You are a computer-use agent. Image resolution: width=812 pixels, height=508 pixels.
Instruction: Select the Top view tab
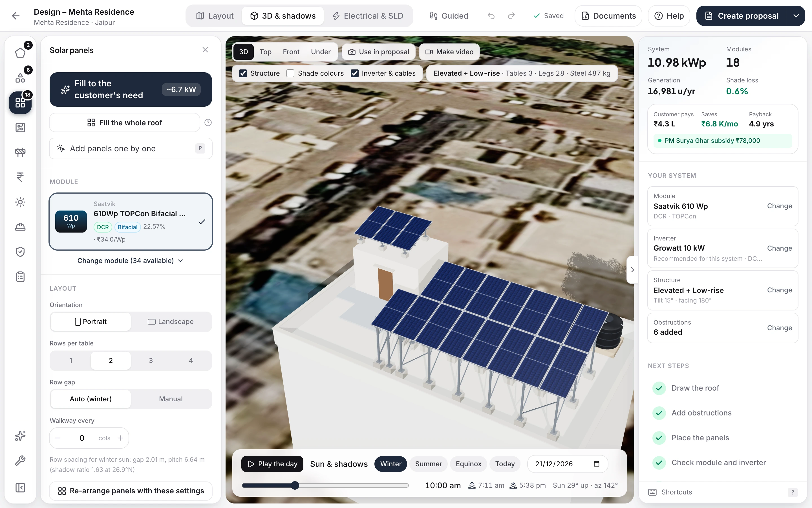click(x=265, y=52)
